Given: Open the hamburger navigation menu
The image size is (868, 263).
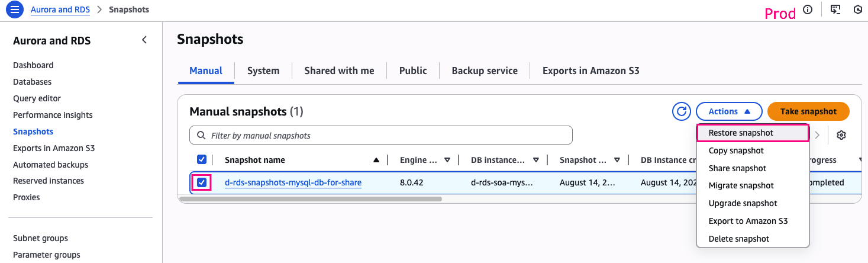Looking at the screenshot, I should (x=15, y=9).
